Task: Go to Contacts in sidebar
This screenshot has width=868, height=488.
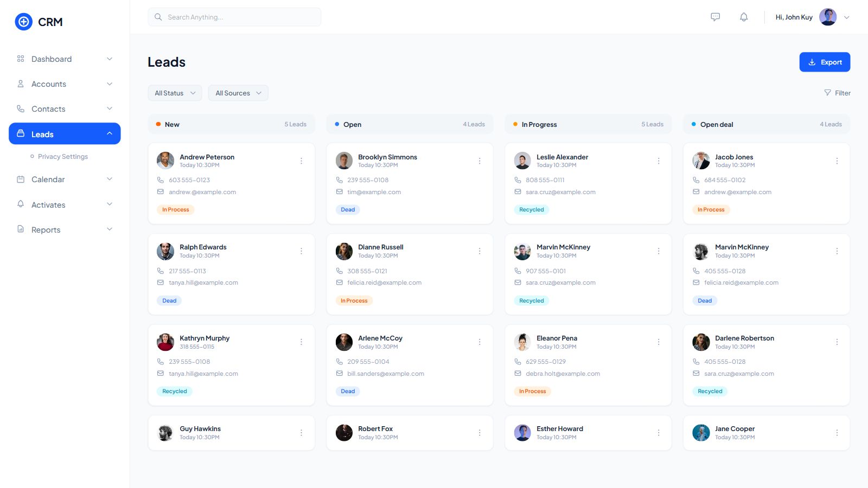Action: click(65, 109)
